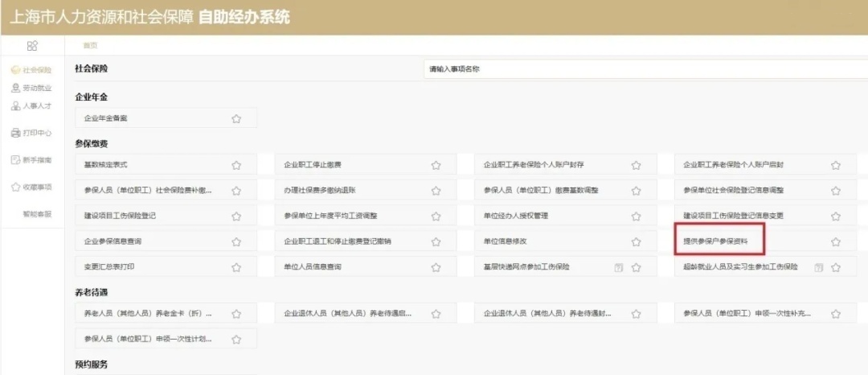Image resolution: width=868 pixels, height=375 pixels.
Task: Toggle favorite star for 单位经办人授权管理
Action: pyautogui.click(x=636, y=216)
